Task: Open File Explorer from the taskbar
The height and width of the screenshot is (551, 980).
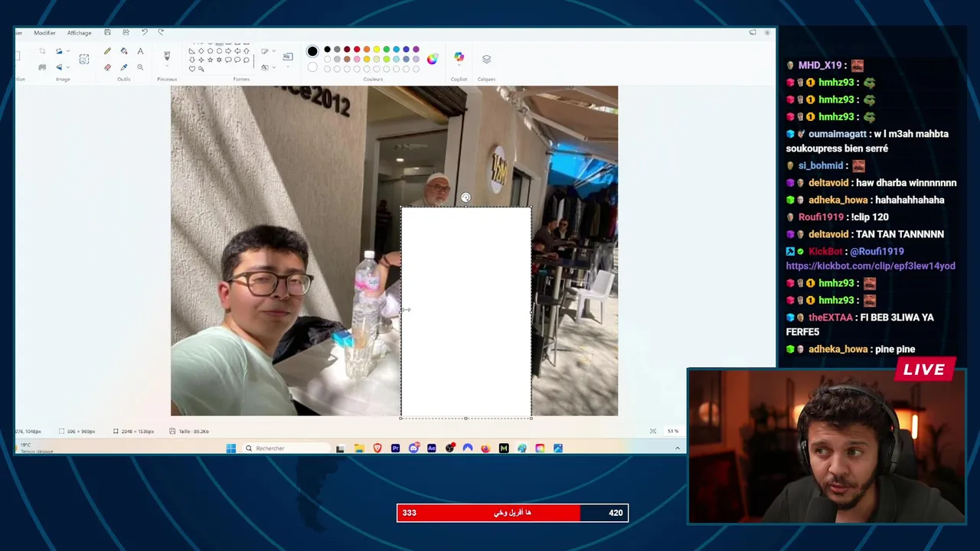Action: coord(359,448)
